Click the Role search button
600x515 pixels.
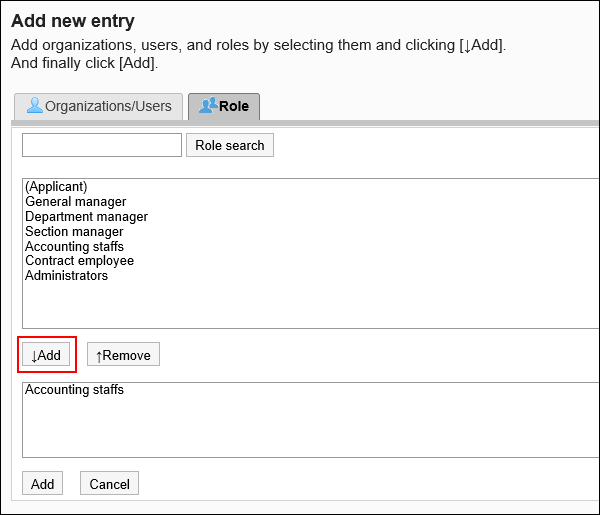click(230, 145)
